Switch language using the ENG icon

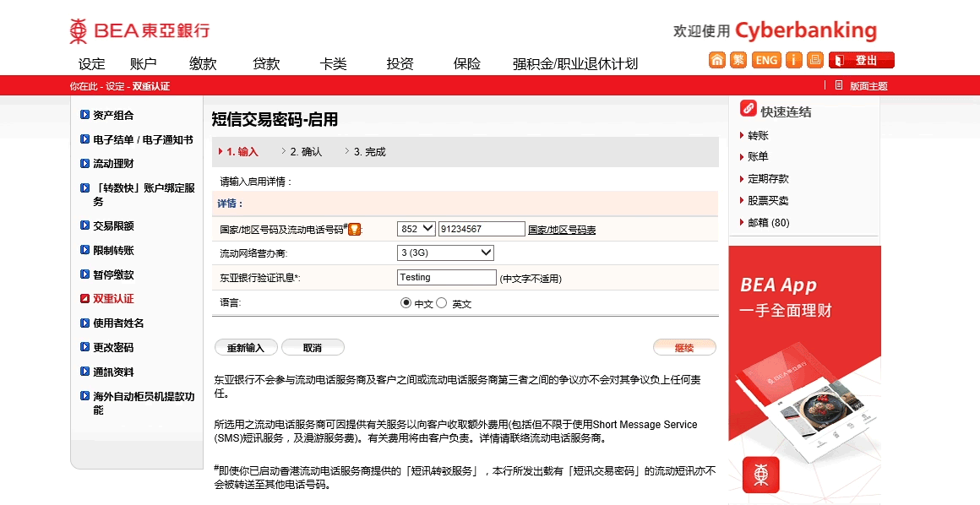pyautogui.click(x=765, y=60)
